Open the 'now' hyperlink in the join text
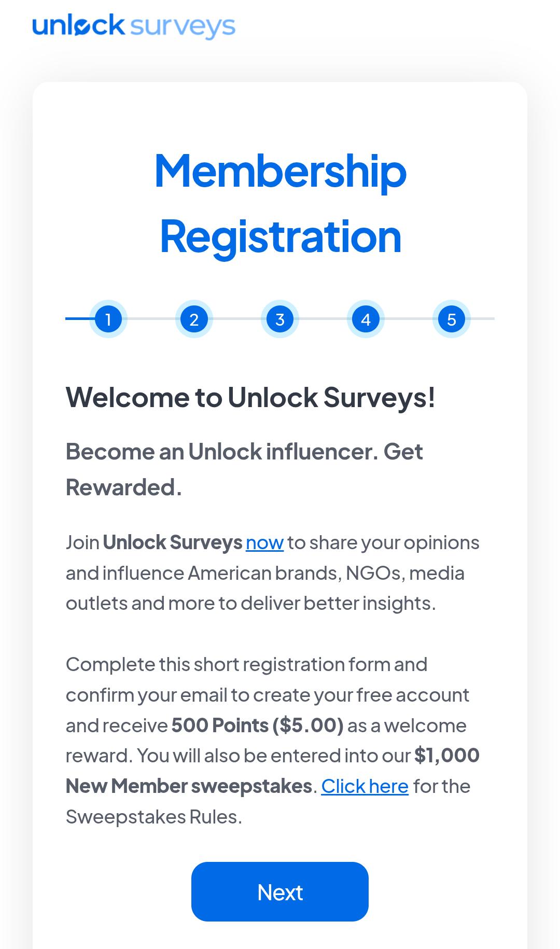Image resolution: width=560 pixels, height=949 pixels. point(264,542)
